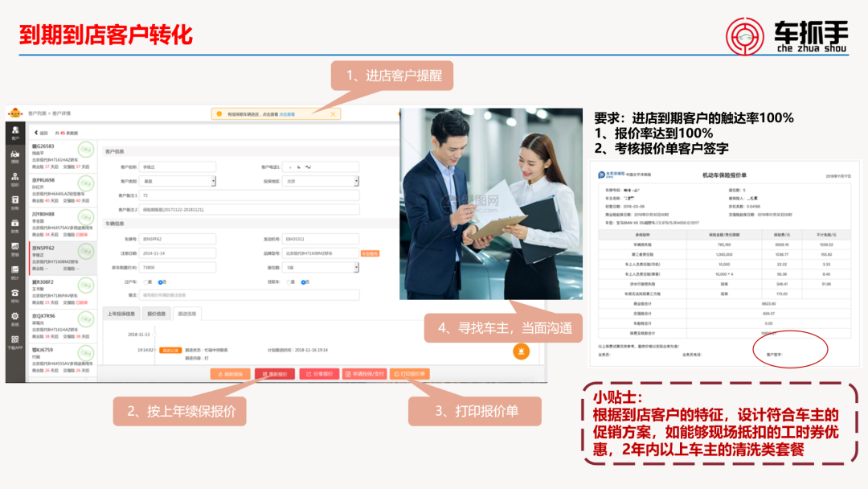Screen dimensions: 868x489
Task: Open the 营销 marketing sidebar icon
Action: pos(15,249)
